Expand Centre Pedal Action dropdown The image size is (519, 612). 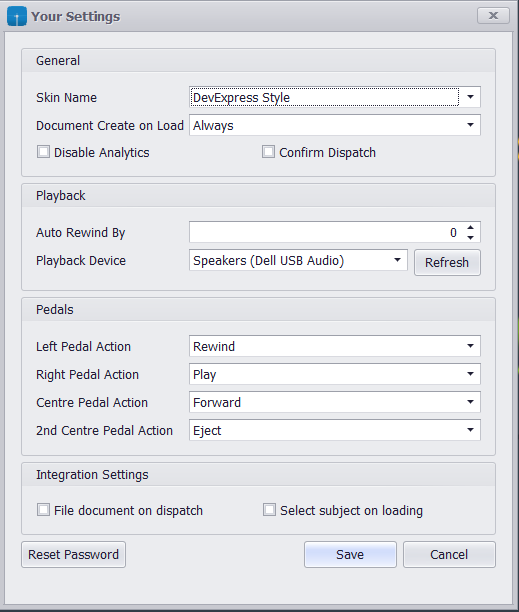[470, 402]
